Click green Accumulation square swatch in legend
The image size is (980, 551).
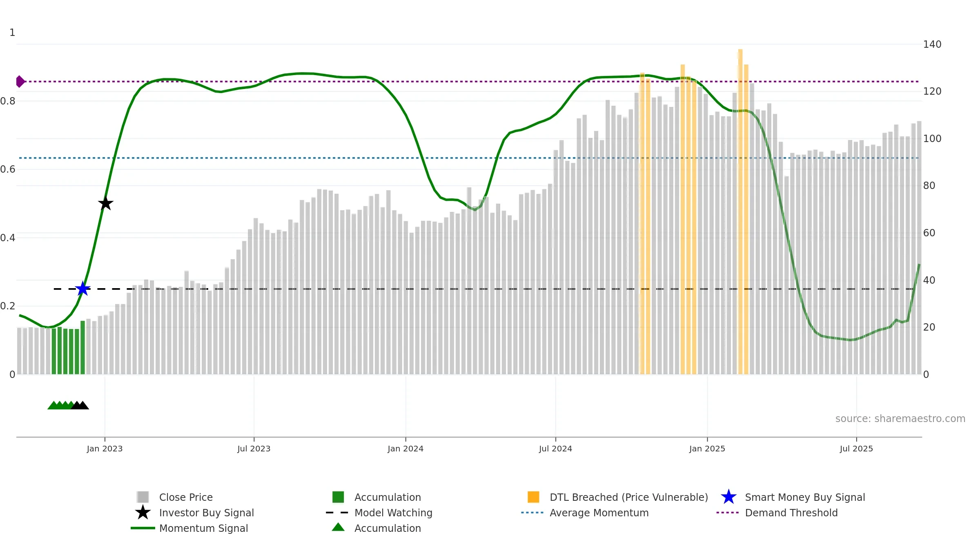(338, 497)
